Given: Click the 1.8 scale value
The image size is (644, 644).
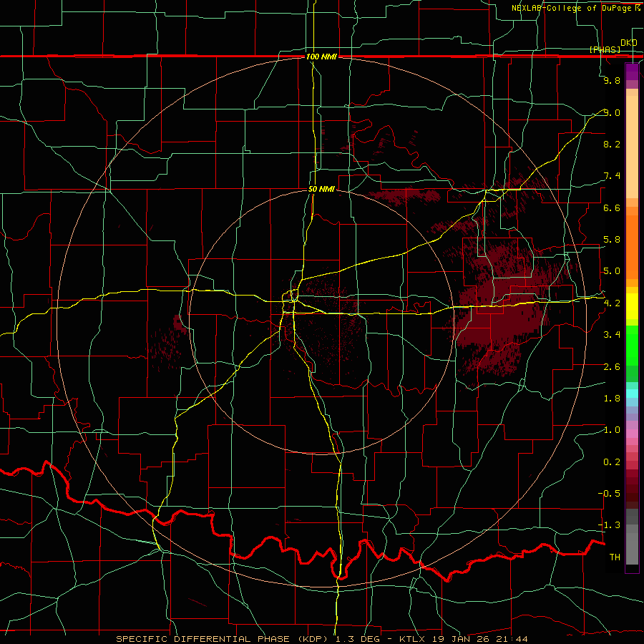Looking at the screenshot, I should (x=612, y=399).
